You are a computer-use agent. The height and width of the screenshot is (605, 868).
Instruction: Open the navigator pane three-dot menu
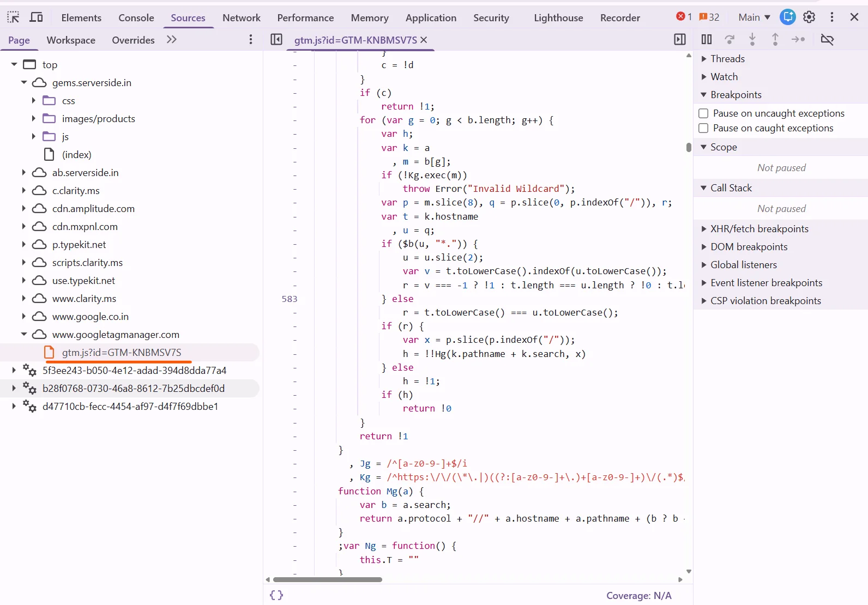[251, 39]
